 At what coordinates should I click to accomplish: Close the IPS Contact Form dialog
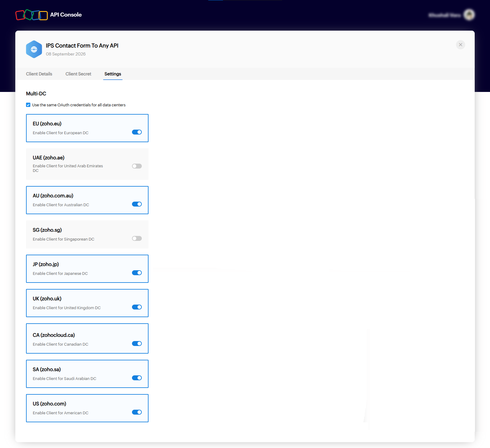click(461, 45)
